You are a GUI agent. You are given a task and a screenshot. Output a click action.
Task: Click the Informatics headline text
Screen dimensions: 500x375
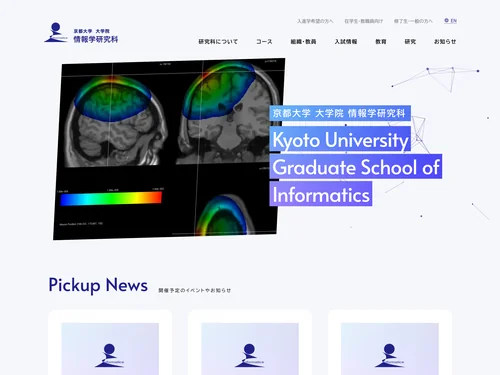pos(321,194)
